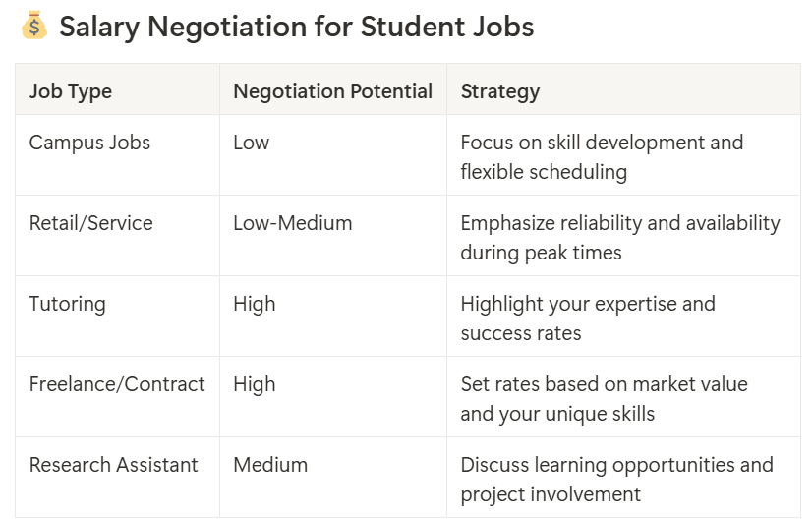Select the Job Type column header

[x=71, y=91]
